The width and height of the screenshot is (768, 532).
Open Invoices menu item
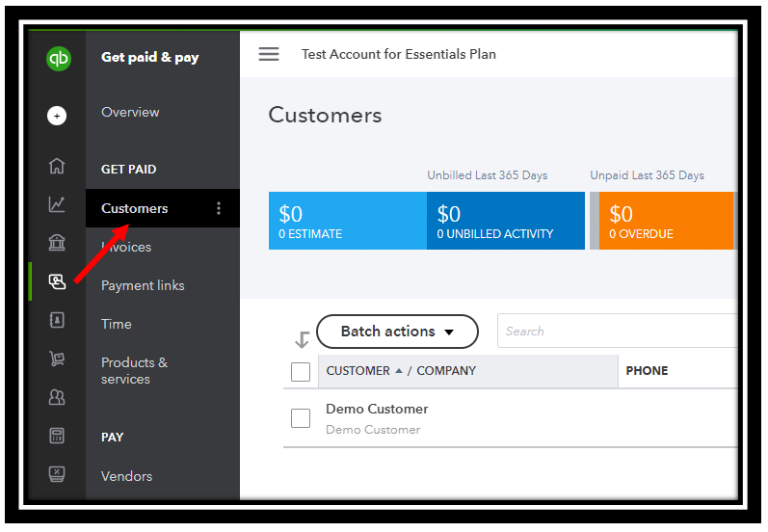126,247
